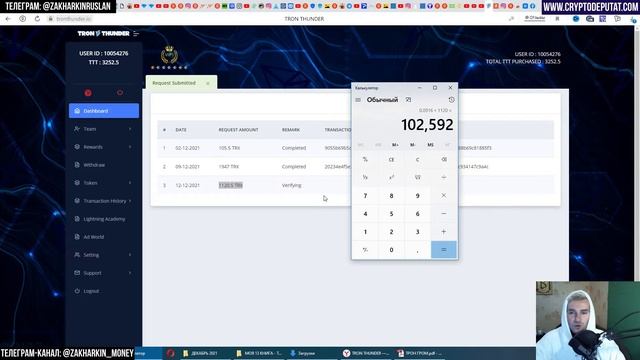Click the calculator plus key
This screenshot has height=360, width=640.
444,231
